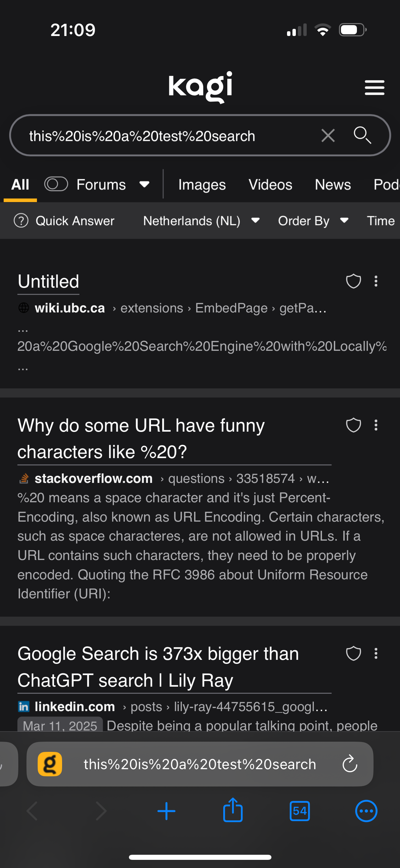The height and width of the screenshot is (868, 400).
Task: Open the Netherlands (NL) region dropdown
Action: pos(201,221)
